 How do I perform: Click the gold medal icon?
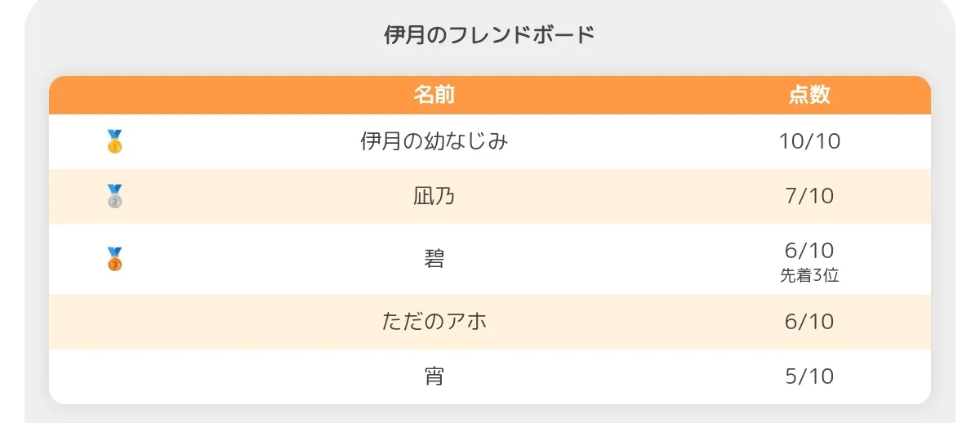pos(114,141)
